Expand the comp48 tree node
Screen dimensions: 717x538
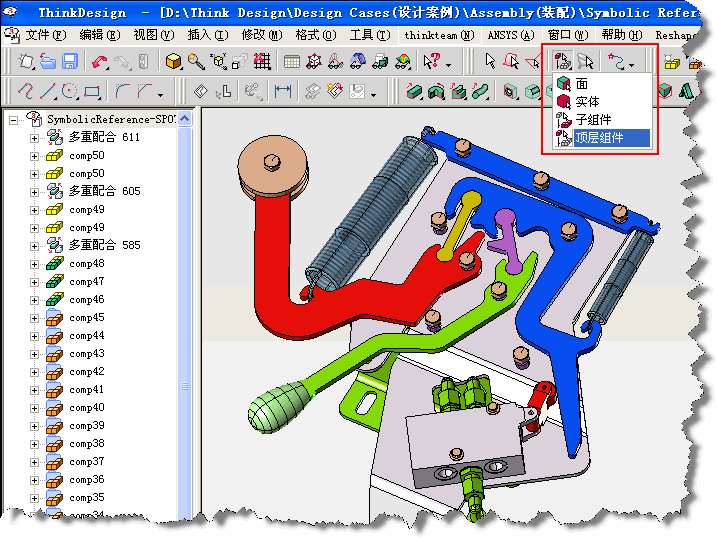pos(35,265)
